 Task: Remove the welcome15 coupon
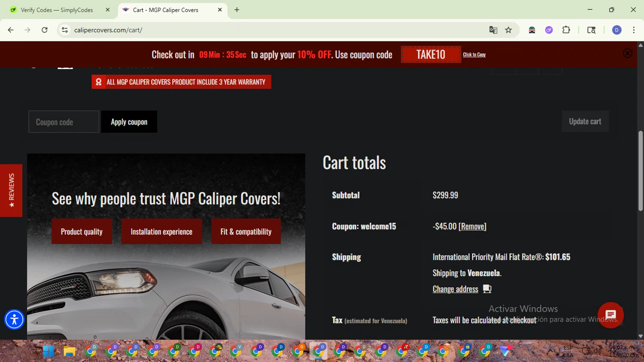472,226
